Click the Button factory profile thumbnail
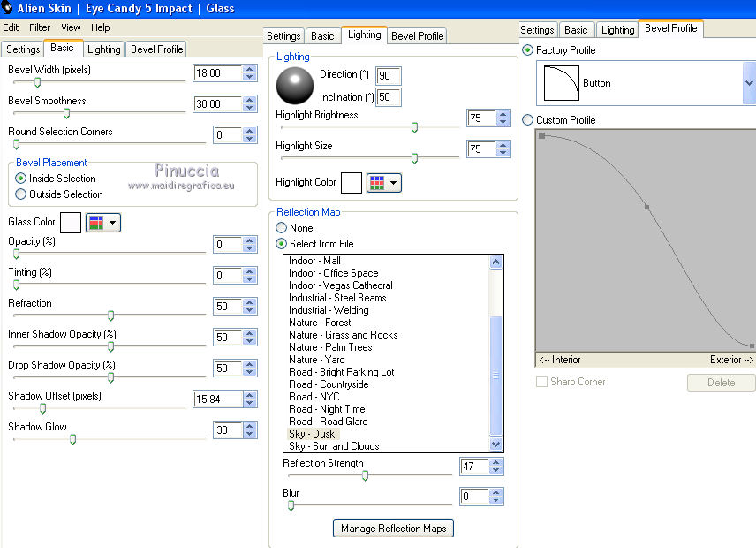The image size is (756, 548). coord(559,84)
